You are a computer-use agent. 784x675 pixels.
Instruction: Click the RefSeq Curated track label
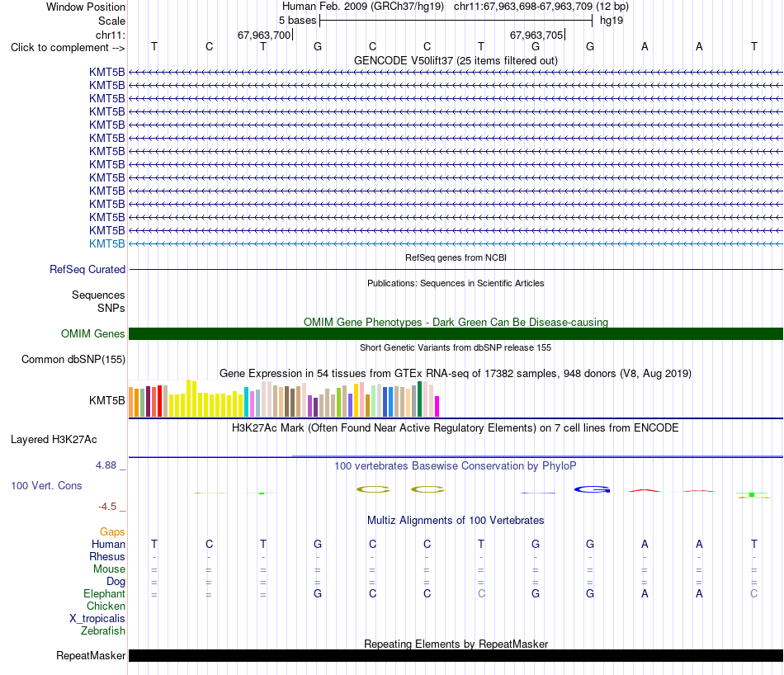[87, 270]
